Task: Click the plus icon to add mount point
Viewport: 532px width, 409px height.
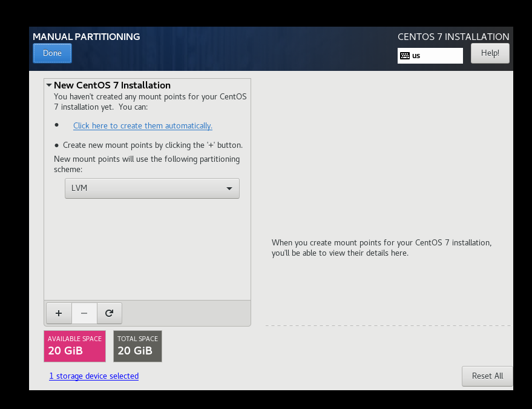Action: coord(59,313)
